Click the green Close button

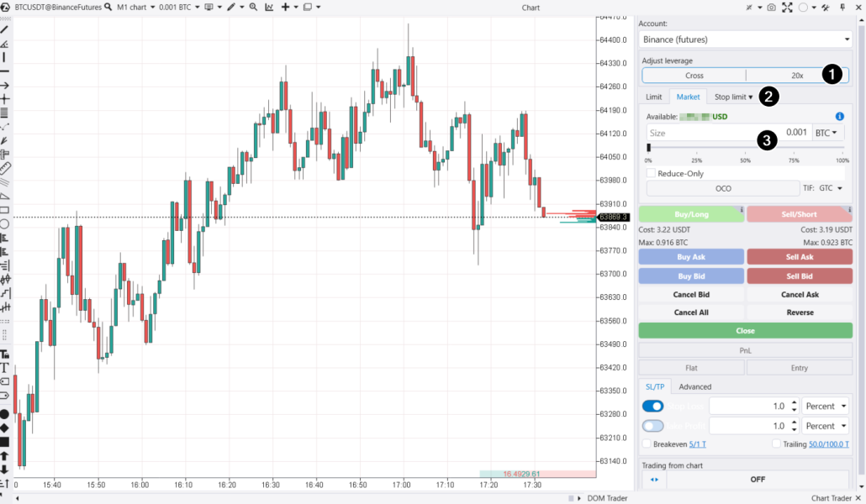click(x=745, y=331)
